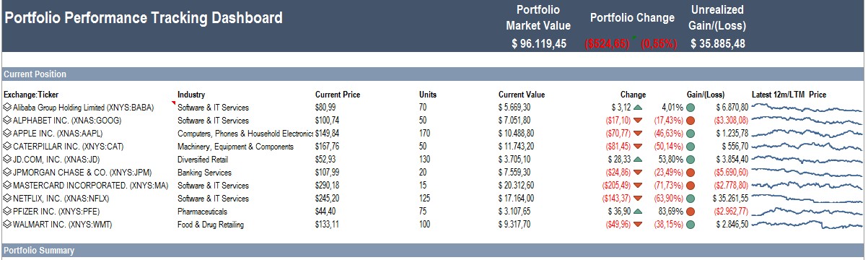Click the stock icon next to WALMART INC.
The width and height of the screenshot is (868, 260).
tap(7, 225)
